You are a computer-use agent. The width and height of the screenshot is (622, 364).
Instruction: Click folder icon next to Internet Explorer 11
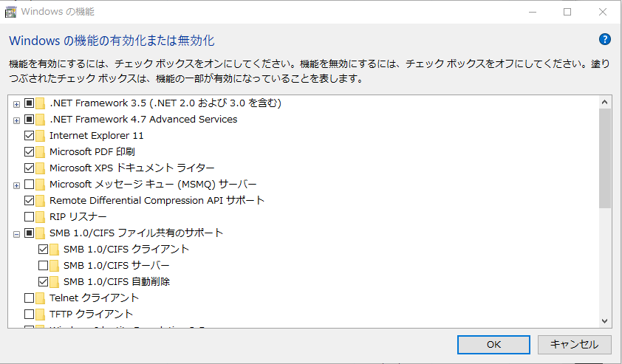(40, 136)
